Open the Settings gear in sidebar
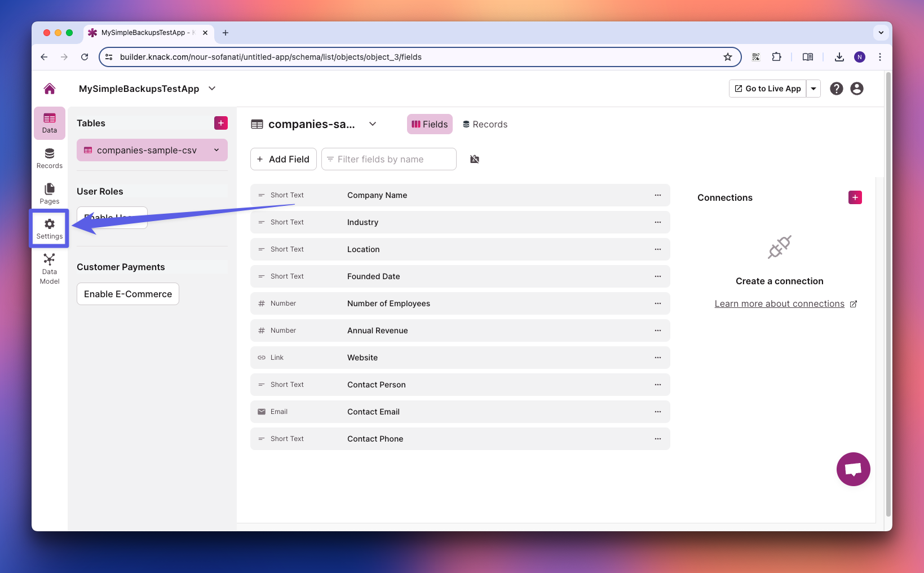 pos(50,228)
